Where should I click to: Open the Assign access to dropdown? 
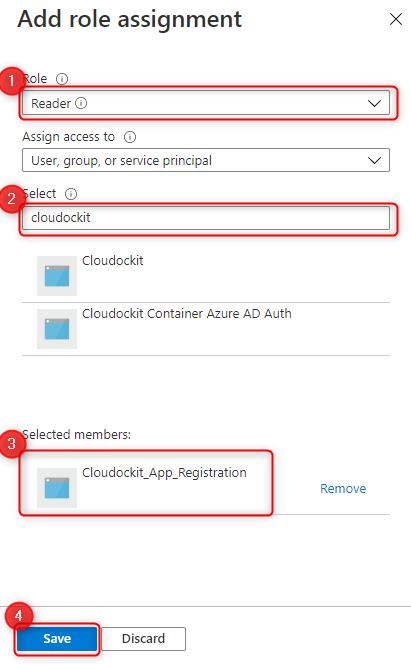(x=206, y=160)
